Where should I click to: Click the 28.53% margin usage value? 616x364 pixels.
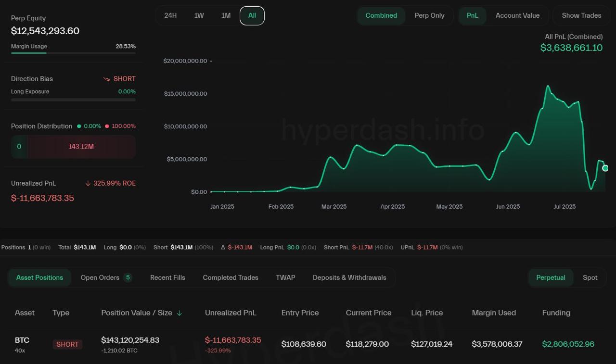[126, 47]
